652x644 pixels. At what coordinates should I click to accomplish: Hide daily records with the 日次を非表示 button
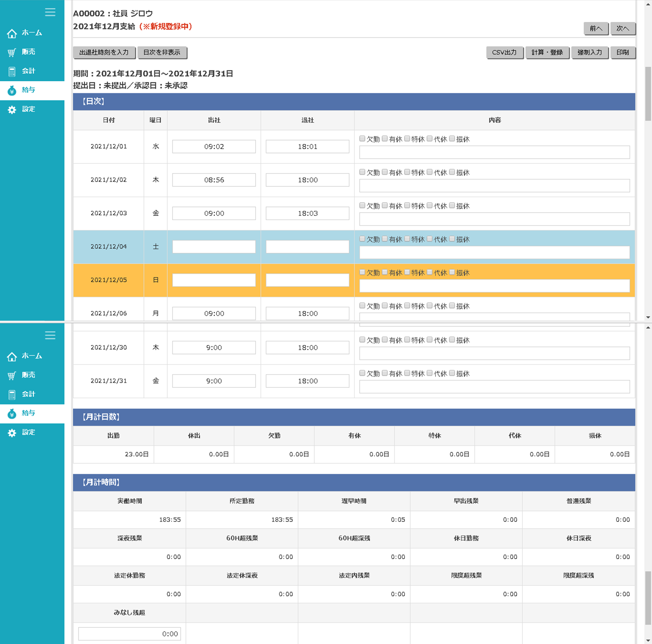(x=162, y=52)
